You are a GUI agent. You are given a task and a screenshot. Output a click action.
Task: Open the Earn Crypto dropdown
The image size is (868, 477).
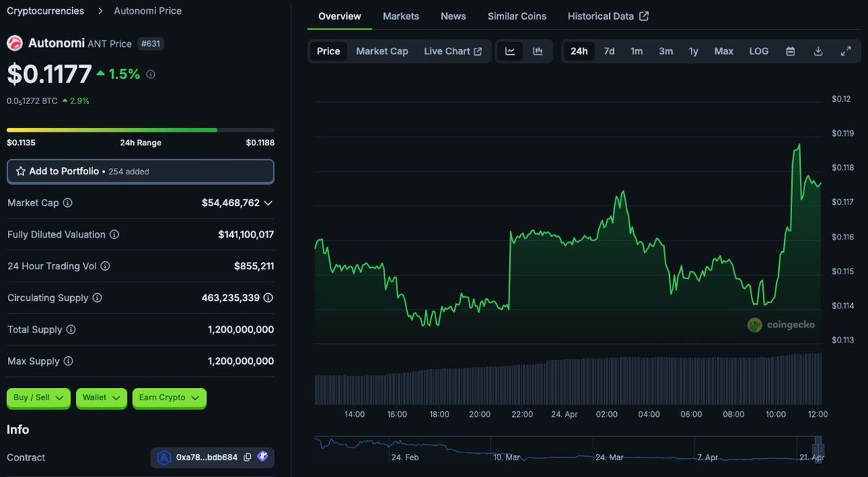[169, 398]
